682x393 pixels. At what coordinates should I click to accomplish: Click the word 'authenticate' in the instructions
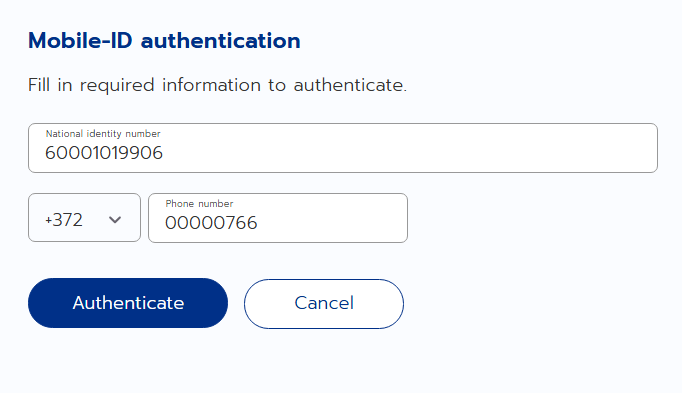[349, 85]
